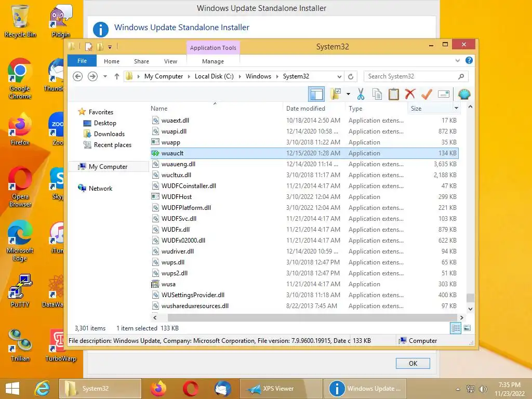532x399 pixels.
Task: Switch to Windows Update taskbar button
Action: [x=364, y=389]
